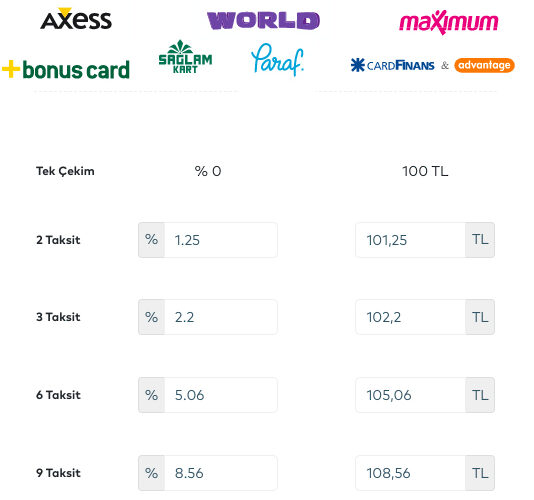
Task: Click the Tek Çekim row label
Action: point(65,171)
